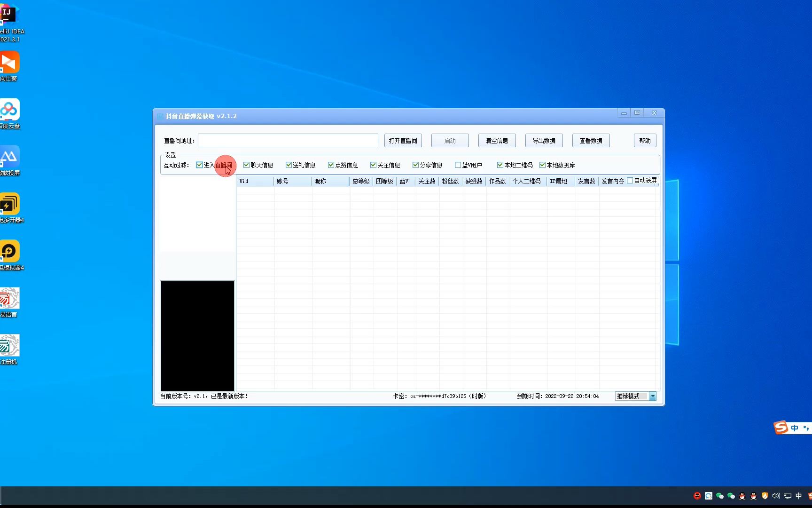
Task: Focus the 直播间地址 address input field
Action: [x=288, y=141]
